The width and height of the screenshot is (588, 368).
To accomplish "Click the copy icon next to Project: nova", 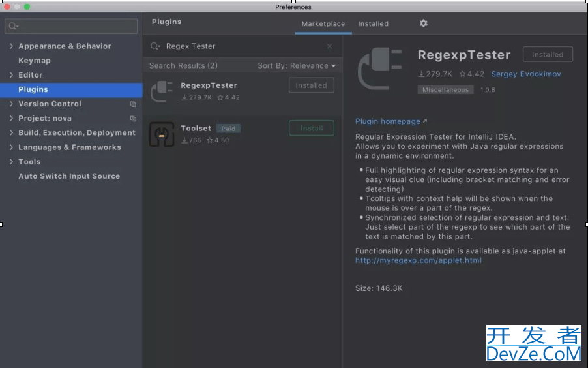I will pos(133,119).
